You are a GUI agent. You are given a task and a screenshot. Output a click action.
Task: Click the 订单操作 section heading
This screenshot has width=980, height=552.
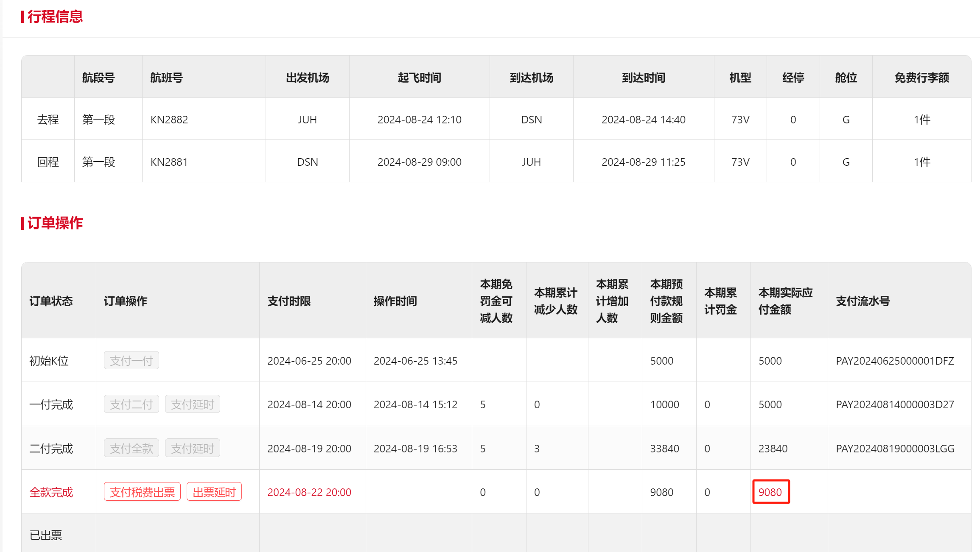[55, 223]
